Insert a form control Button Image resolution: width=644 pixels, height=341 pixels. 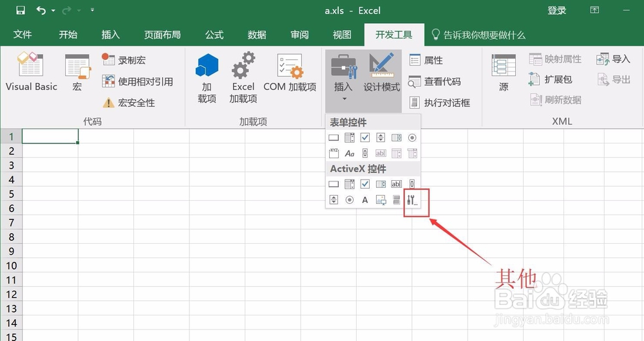click(334, 138)
